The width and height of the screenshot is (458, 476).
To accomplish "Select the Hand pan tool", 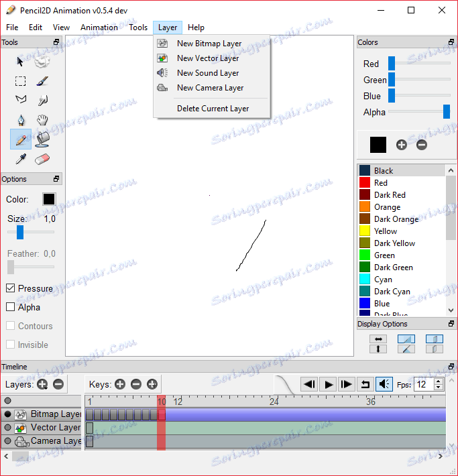I will coord(42,120).
